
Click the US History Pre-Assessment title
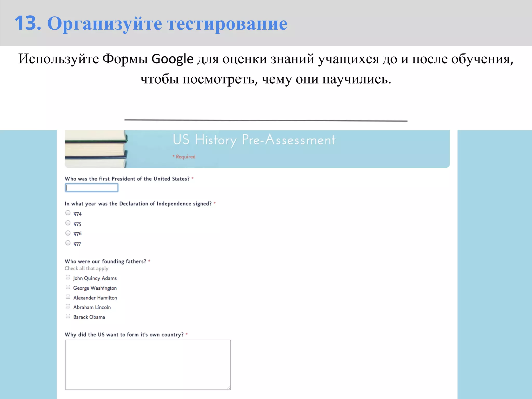point(254,140)
